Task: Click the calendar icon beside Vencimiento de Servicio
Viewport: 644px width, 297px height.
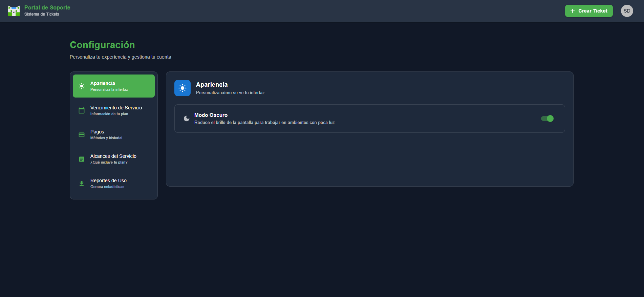Action: [82, 110]
